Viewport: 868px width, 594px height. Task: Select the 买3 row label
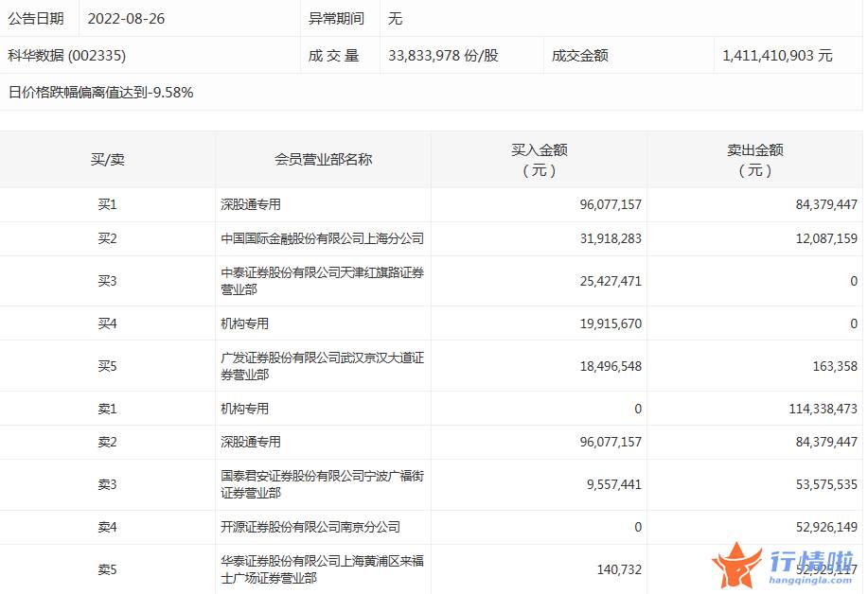(107, 281)
